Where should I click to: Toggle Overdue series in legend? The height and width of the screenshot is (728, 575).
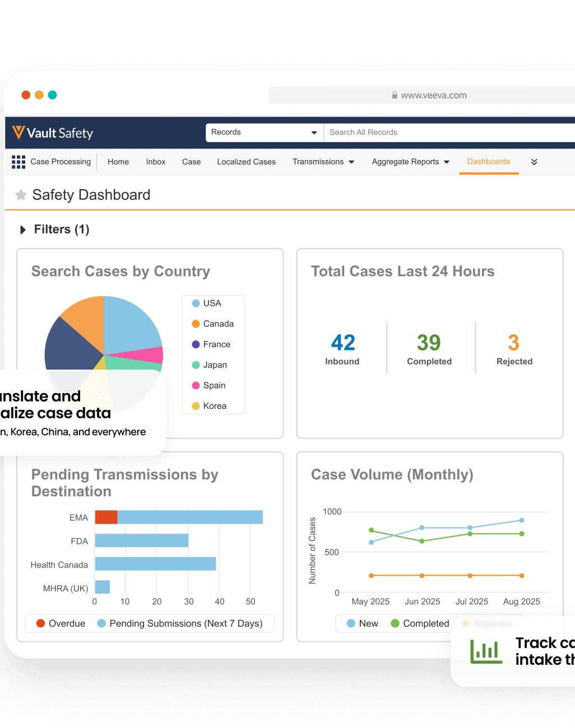click(61, 623)
